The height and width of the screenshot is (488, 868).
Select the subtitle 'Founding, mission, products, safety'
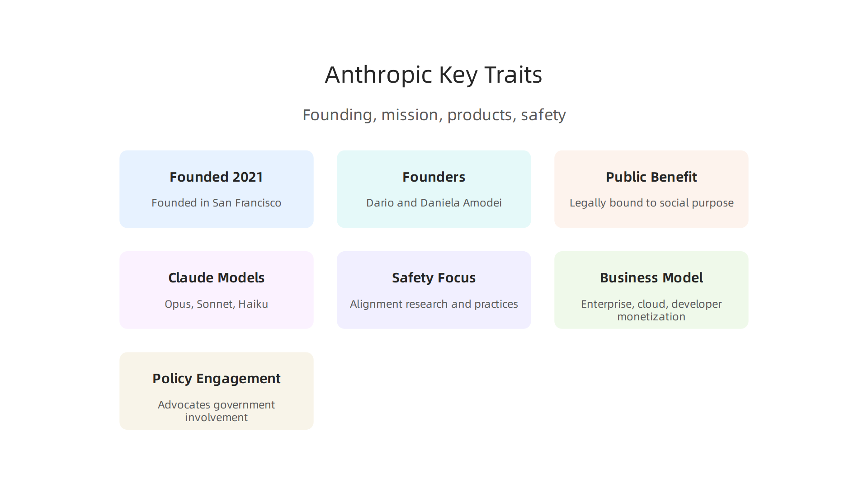[x=434, y=115]
